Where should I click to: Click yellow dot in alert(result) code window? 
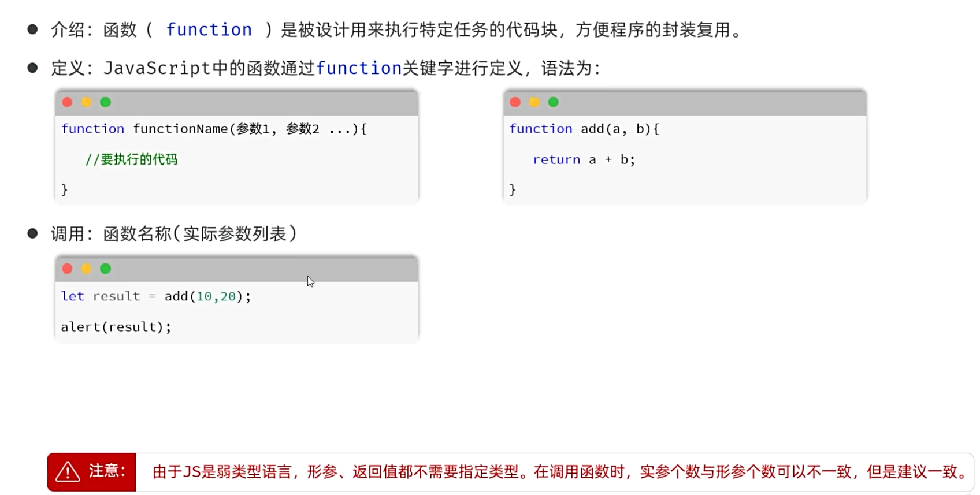(x=86, y=269)
